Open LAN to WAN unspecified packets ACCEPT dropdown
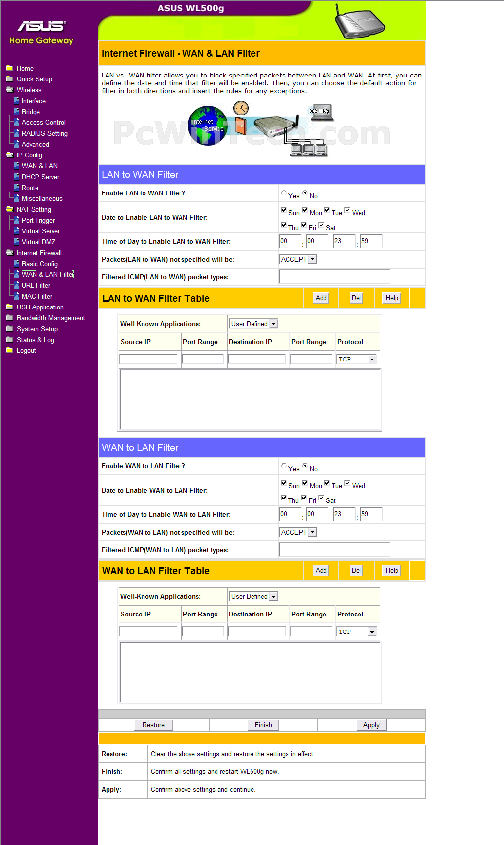The image size is (504, 845). tap(298, 259)
